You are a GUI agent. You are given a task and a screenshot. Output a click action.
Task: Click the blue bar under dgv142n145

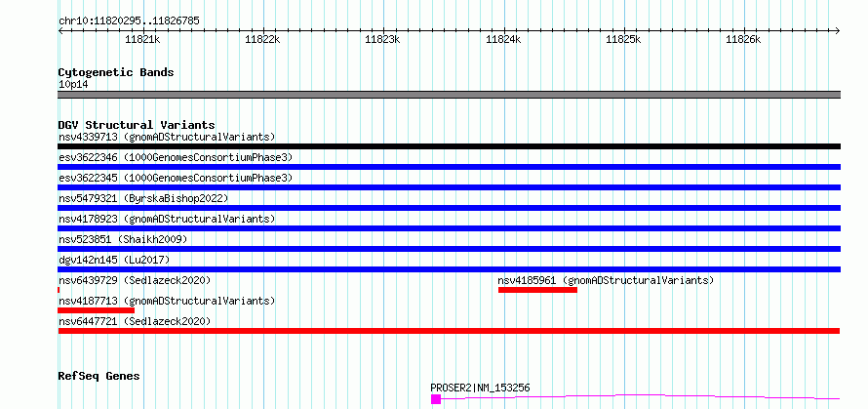(x=449, y=269)
